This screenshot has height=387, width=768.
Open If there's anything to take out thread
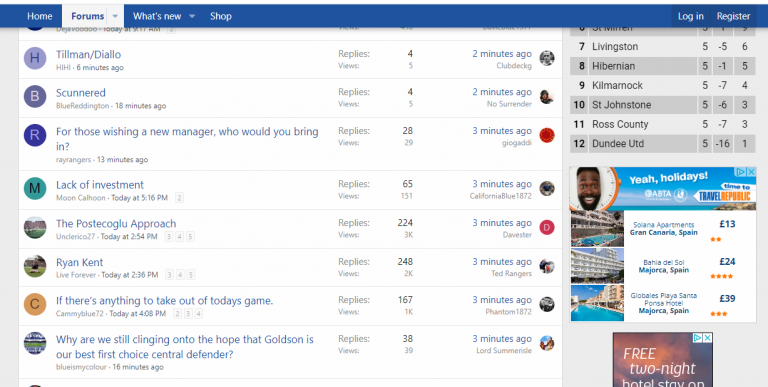point(165,301)
